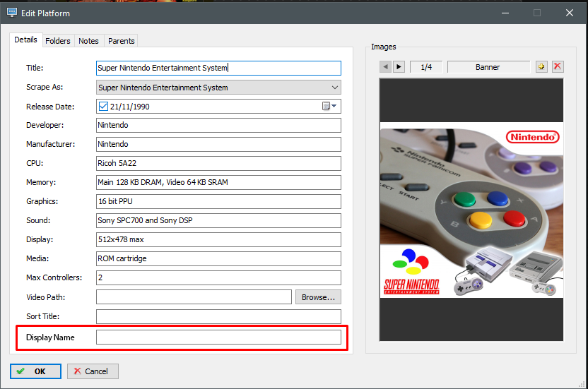Open the Notes tab

pos(88,41)
